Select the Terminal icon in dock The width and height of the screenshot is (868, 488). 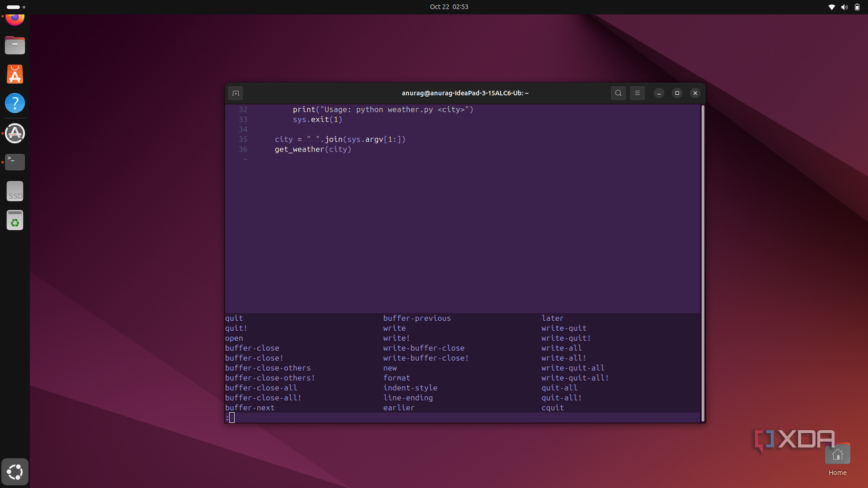click(x=15, y=162)
